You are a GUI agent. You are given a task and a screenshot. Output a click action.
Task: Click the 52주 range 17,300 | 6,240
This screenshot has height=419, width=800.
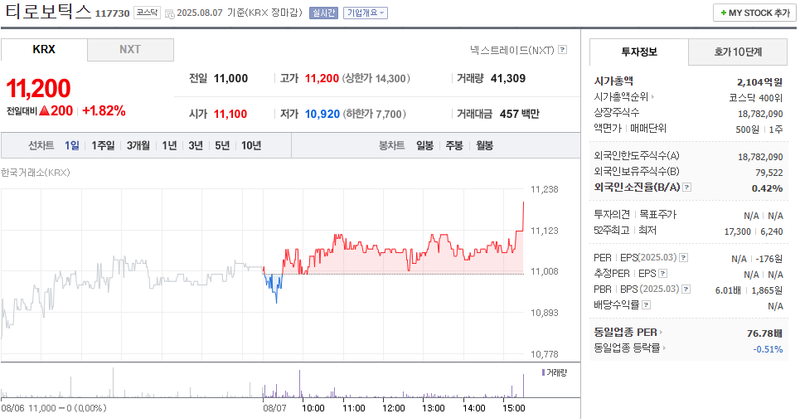click(753, 231)
